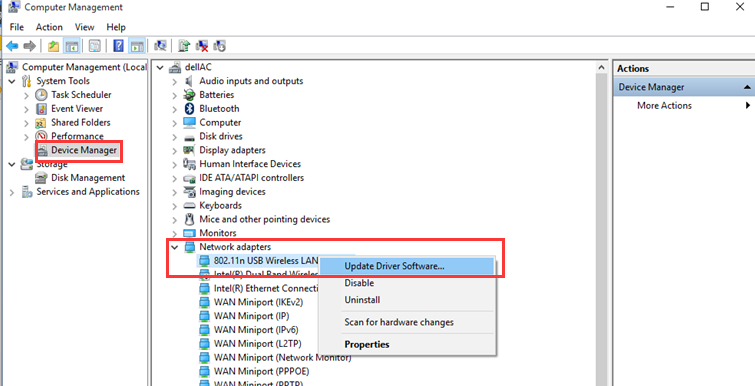Click the blue Back arrow in toolbar
Viewport: 755px width, 386px height.
(x=13, y=46)
